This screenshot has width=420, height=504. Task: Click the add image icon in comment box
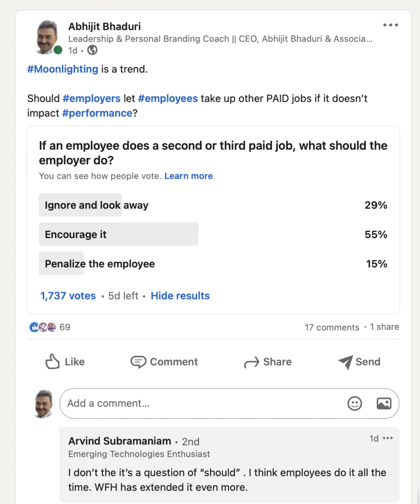coord(384,403)
